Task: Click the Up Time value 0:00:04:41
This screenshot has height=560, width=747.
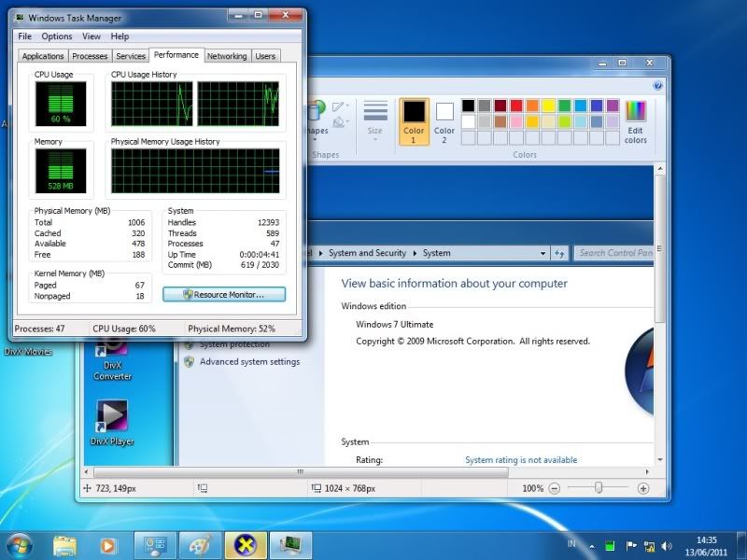Action: [260, 254]
